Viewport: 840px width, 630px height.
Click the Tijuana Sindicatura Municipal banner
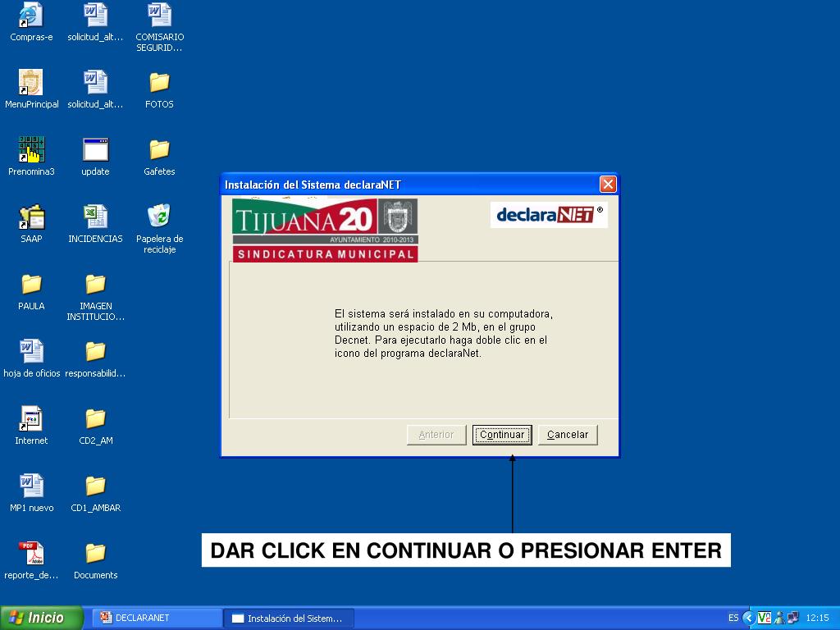click(325, 230)
